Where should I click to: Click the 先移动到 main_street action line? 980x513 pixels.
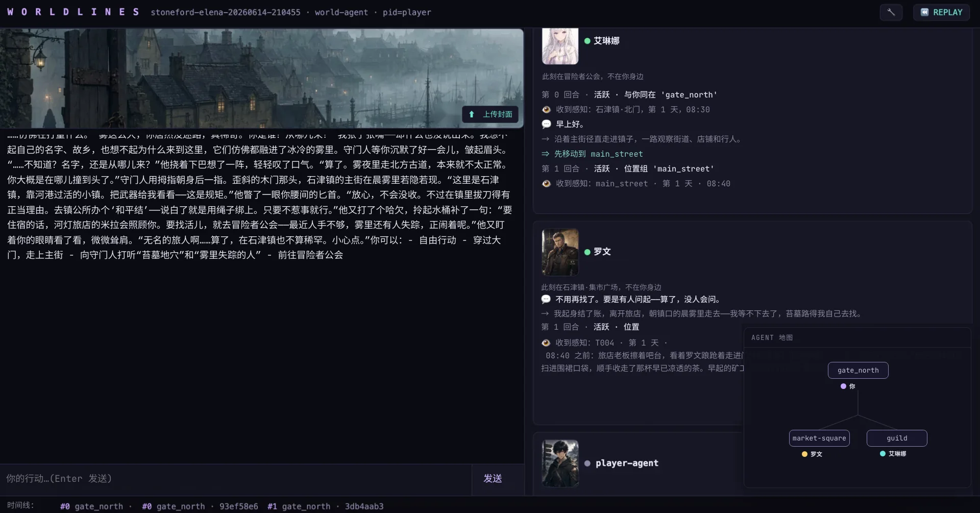[592, 154]
